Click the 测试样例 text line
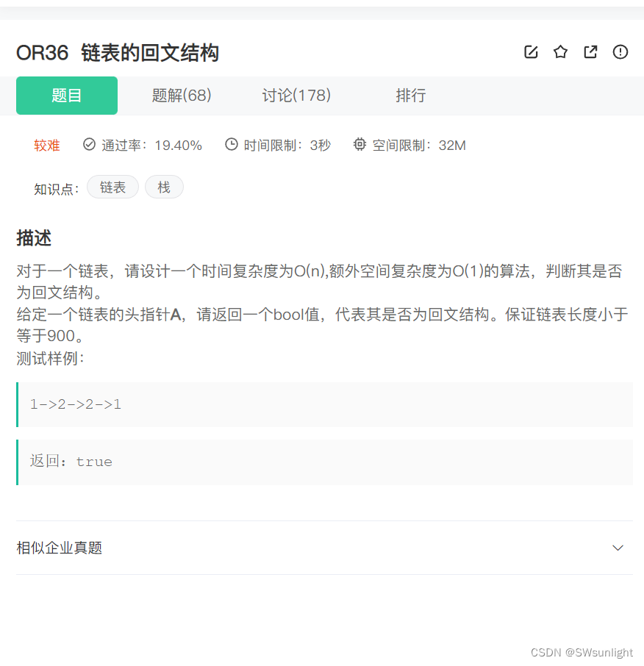This screenshot has width=644, height=666. click(51, 359)
